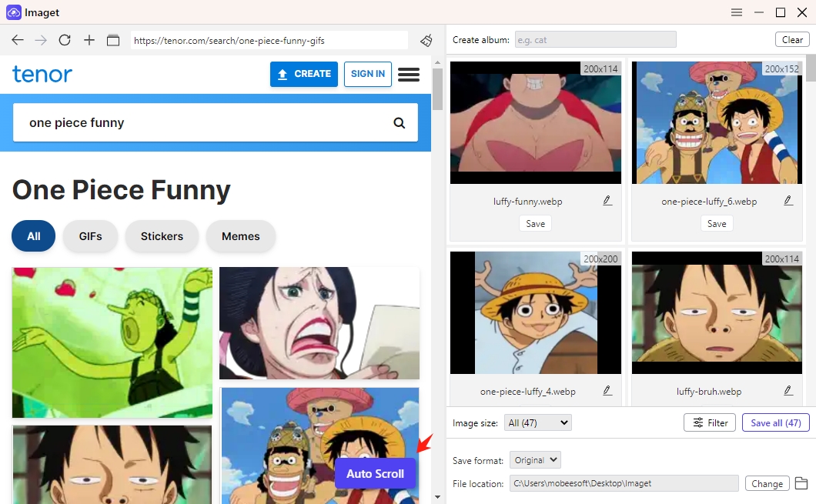Screen dimensions: 816x504
Task: Click the File location path field
Action: click(624, 483)
